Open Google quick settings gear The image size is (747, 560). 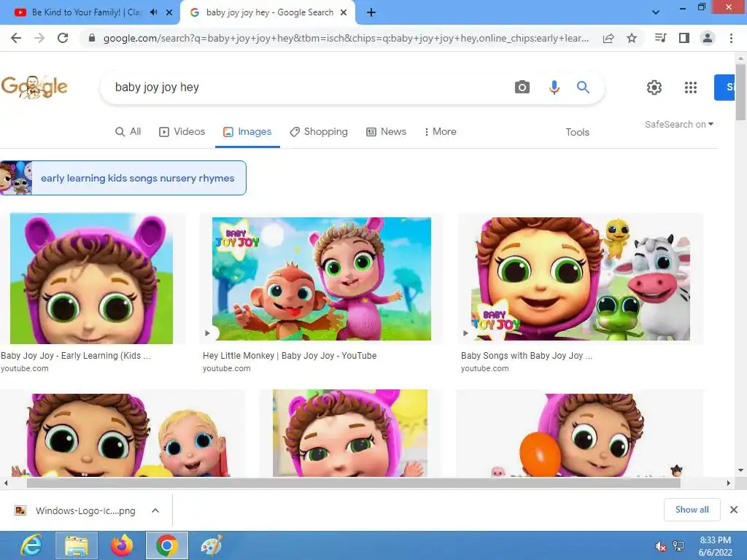654,87
